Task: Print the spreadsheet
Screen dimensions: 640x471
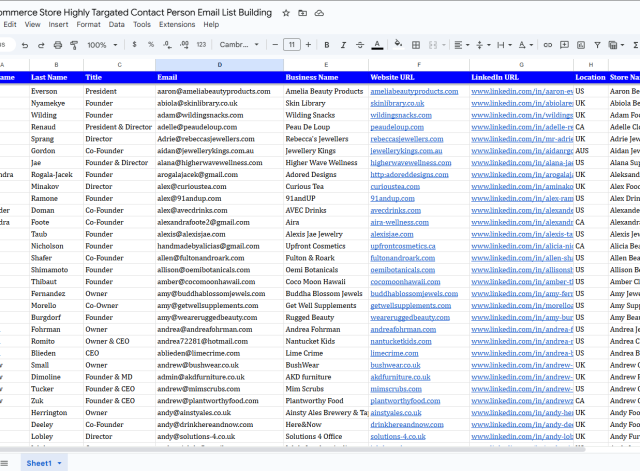Action: [58, 45]
